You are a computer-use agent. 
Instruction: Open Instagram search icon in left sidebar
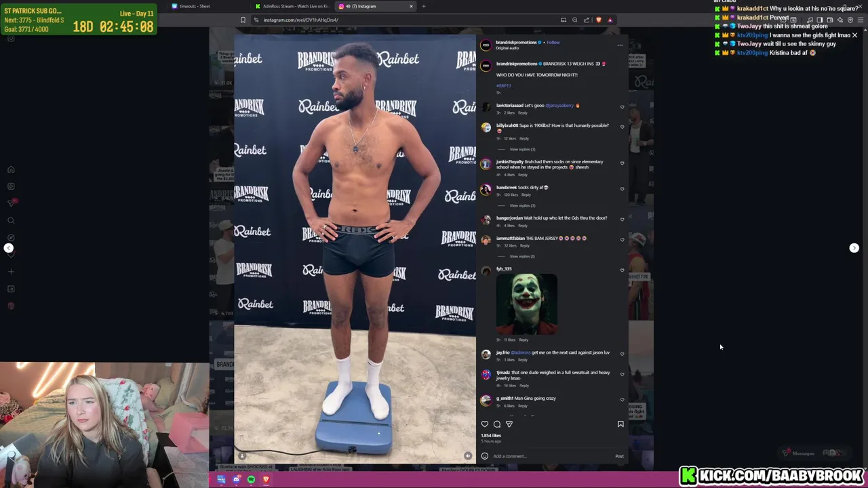11,220
